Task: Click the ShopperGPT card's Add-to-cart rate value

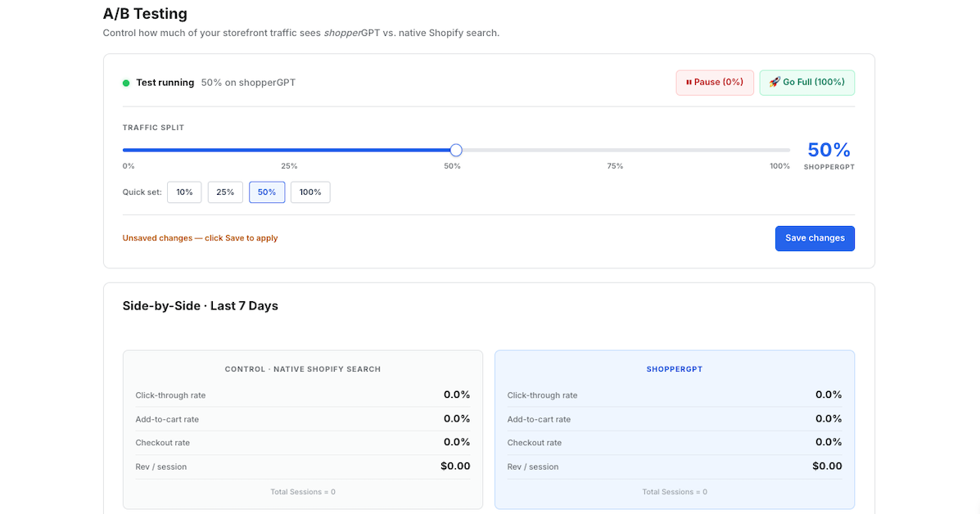Action: (x=829, y=418)
